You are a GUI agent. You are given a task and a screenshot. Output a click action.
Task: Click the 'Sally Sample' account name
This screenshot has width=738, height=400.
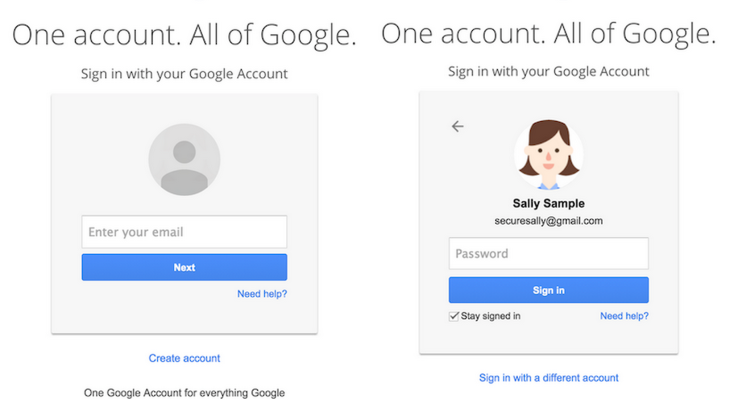pos(548,204)
